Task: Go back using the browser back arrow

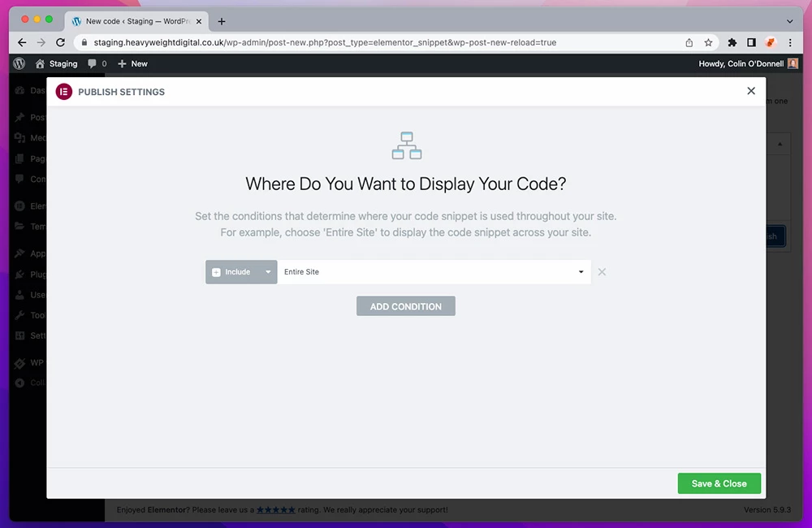Action: coord(22,42)
